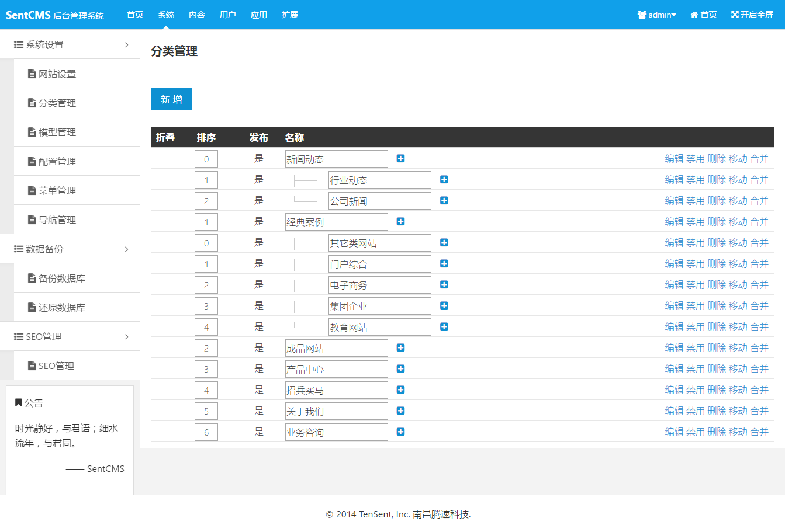Open 系统 top navigation tab
The width and height of the screenshot is (785, 532).
tap(166, 15)
